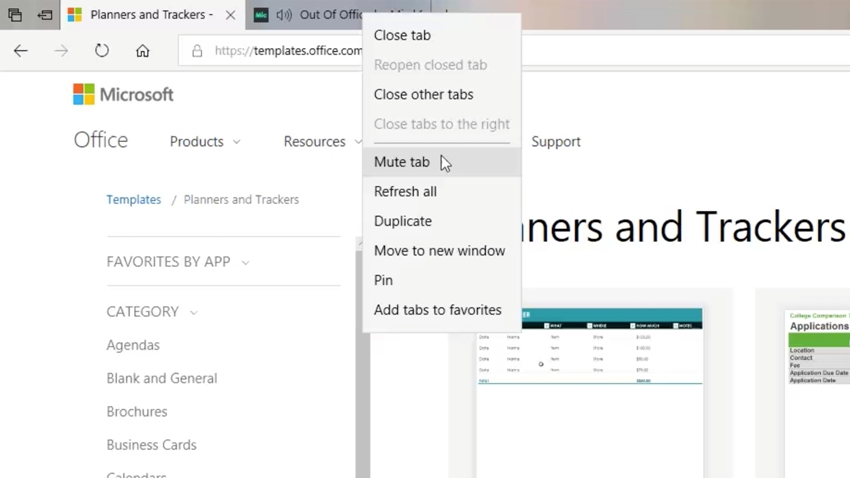Refresh the page with reload icon
Image resolution: width=850 pixels, height=478 pixels.
102,51
